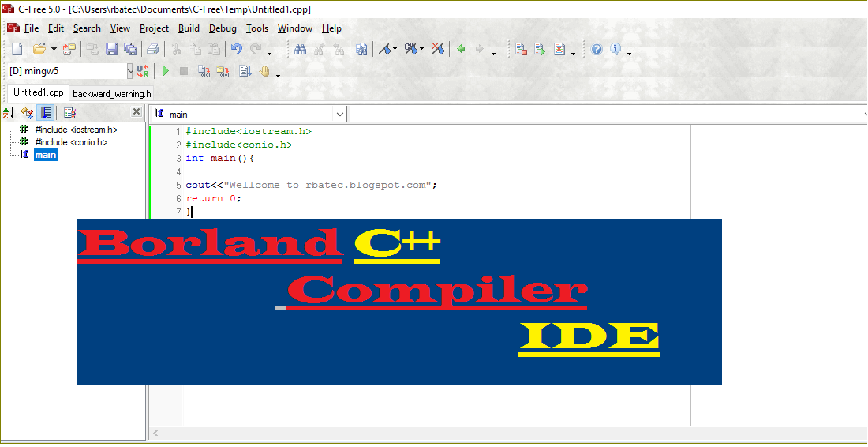Run the program with the green play icon
868x447 pixels.
click(165, 71)
